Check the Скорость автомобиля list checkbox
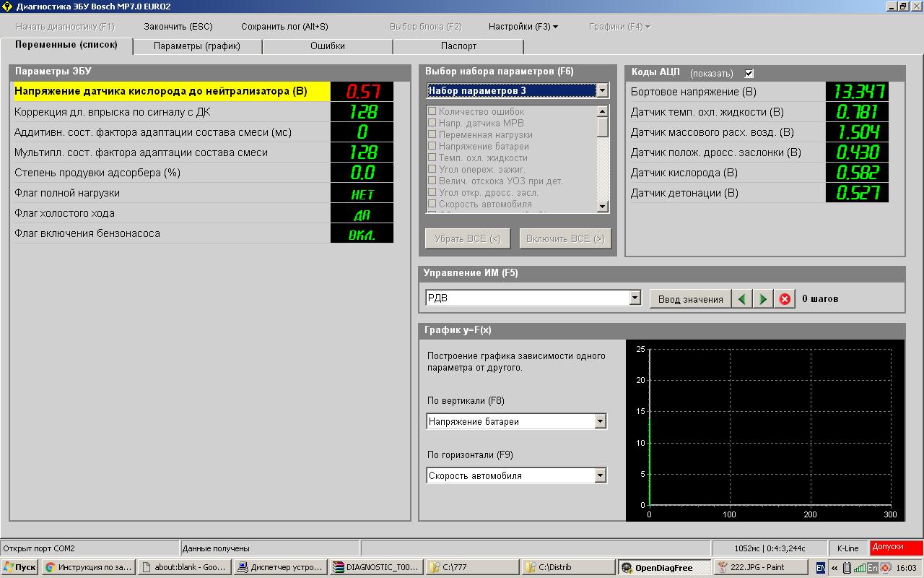 coord(432,204)
